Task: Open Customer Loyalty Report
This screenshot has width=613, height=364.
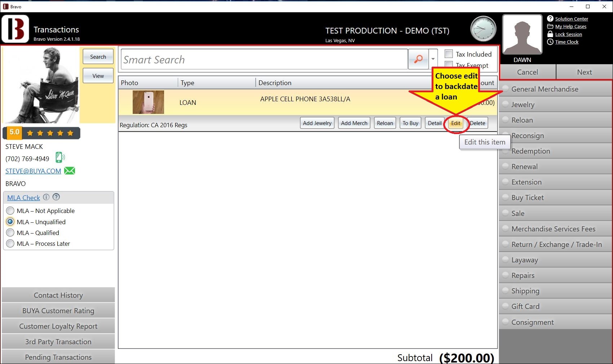Action: tap(58, 326)
